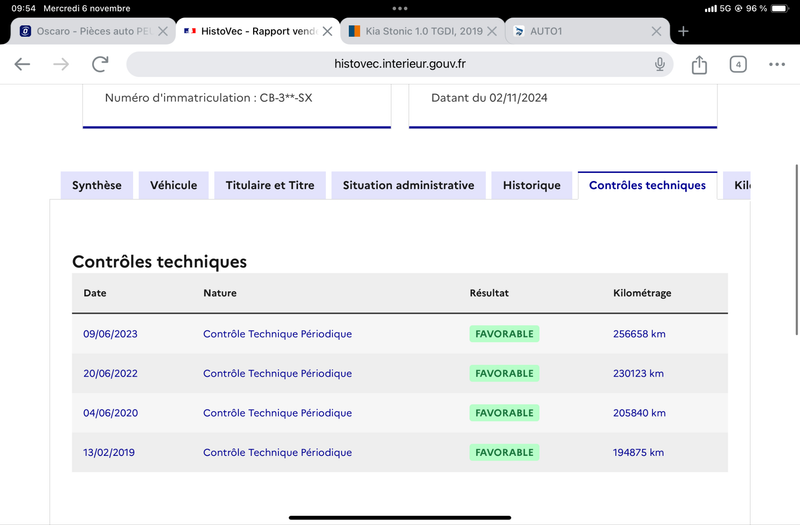Screen dimensions: 800x525
Task: Click the FAVORABLE badge for 13/02/2019
Action: [504, 453]
